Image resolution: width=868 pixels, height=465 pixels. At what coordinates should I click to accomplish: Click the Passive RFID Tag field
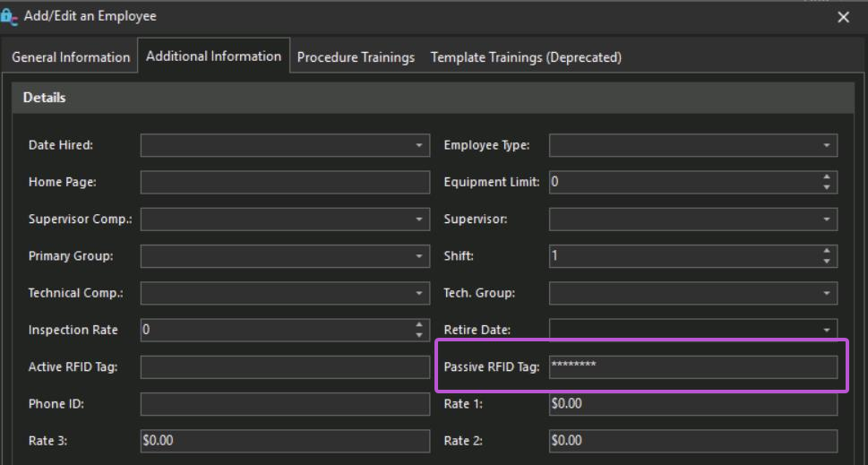692,366
